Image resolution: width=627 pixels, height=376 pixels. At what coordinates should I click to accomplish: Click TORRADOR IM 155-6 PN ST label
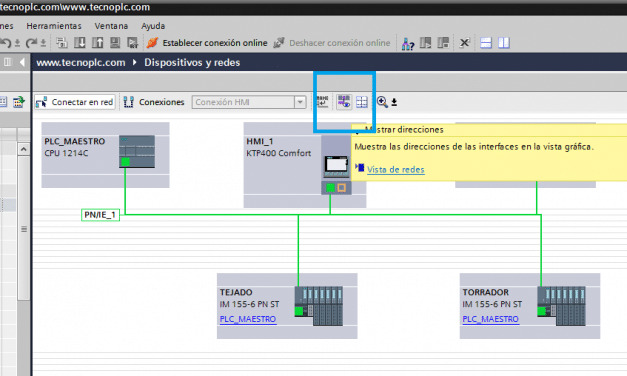pyautogui.click(x=492, y=304)
